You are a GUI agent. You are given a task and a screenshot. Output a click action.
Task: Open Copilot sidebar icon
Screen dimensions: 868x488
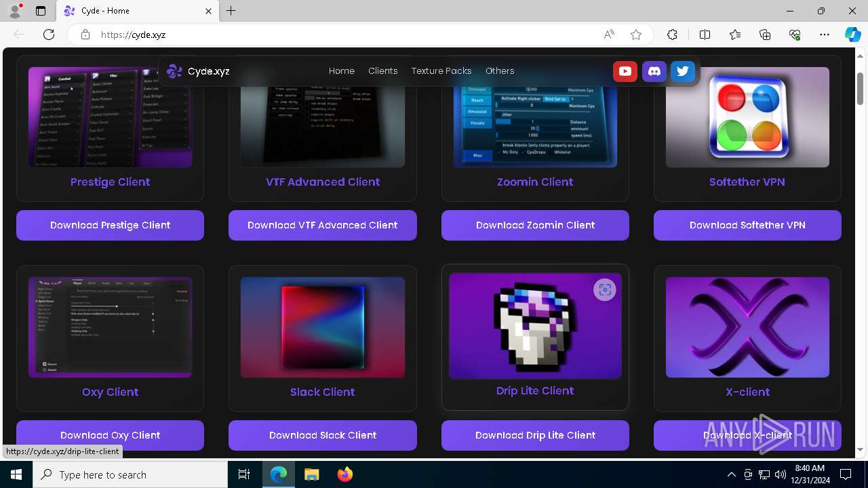852,35
